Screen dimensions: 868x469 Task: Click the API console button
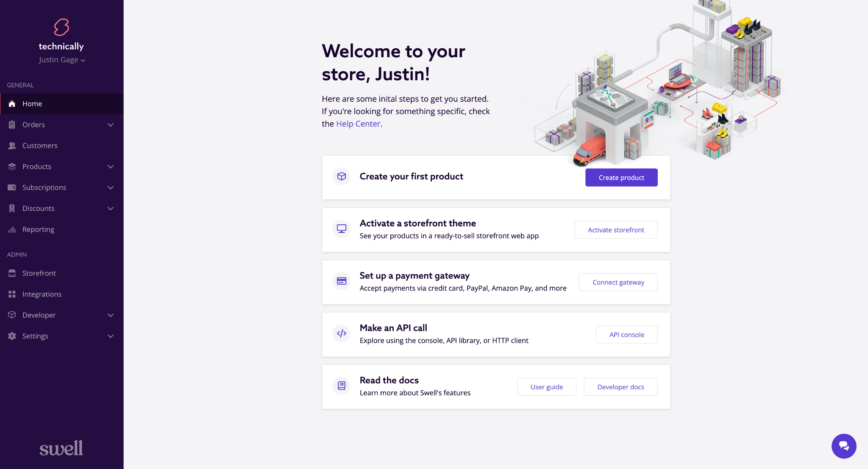(627, 335)
